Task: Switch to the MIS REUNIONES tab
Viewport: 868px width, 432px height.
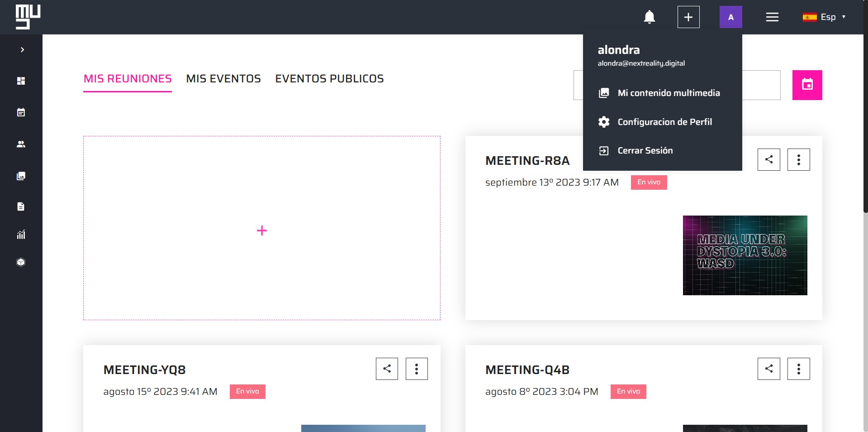Action: pyautogui.click(x=128, y=79)
